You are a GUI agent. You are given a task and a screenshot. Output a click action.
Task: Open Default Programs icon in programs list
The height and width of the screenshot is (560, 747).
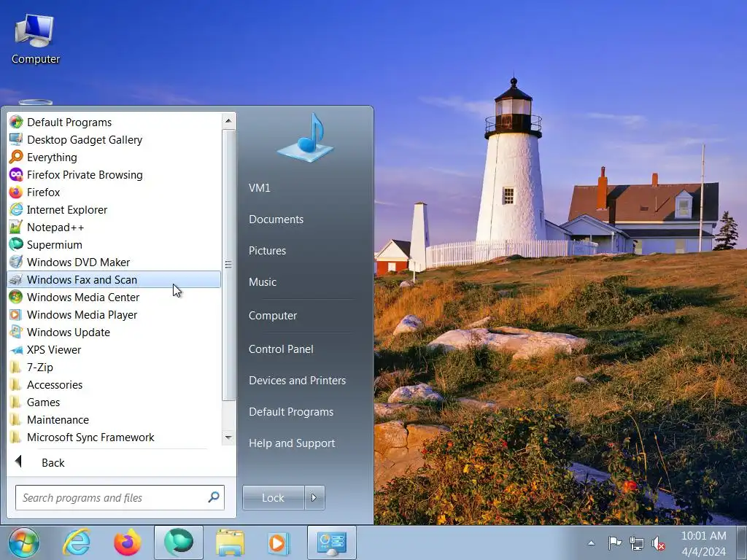click(x=16, y=122)
